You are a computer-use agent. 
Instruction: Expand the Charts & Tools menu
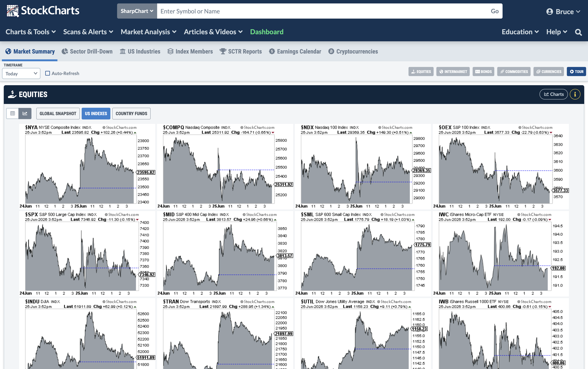31,32
